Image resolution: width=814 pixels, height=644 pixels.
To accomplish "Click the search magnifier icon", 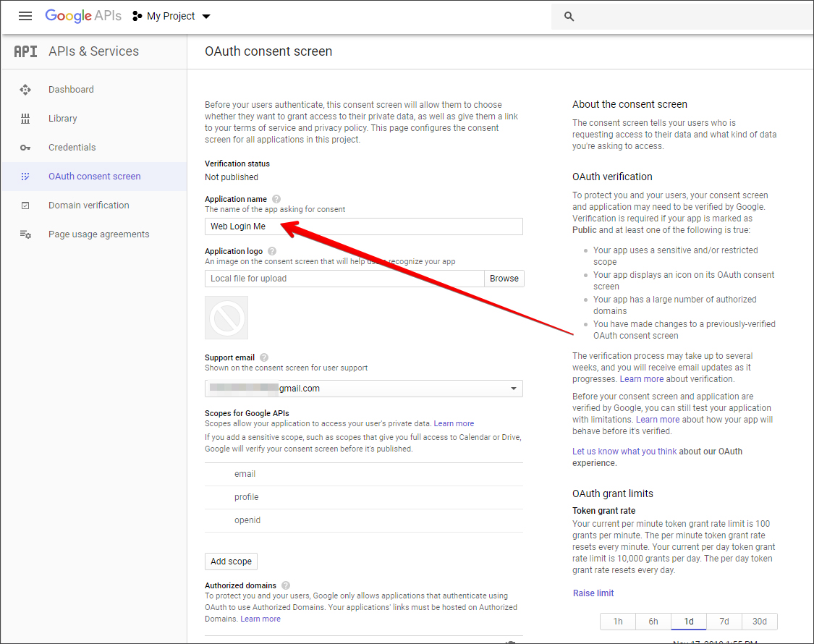I will click(569, 16).
